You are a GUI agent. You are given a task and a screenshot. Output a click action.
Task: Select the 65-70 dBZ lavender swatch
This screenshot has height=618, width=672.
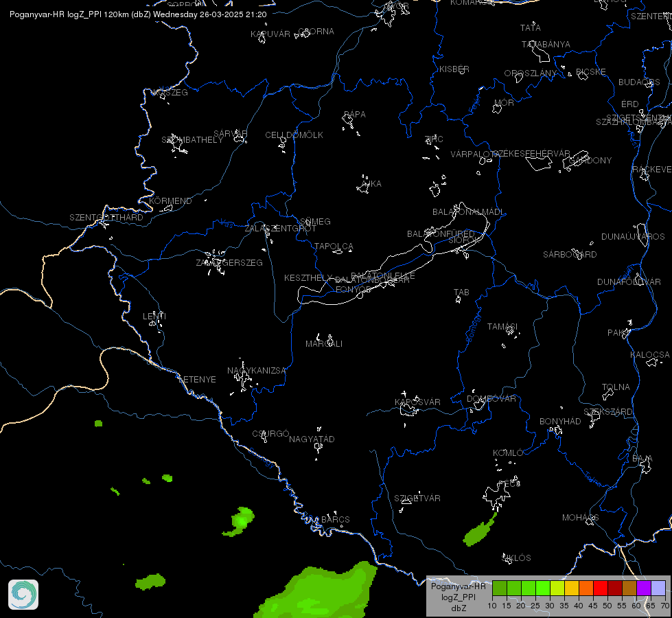pyautogui.click(x=658, y=588)
